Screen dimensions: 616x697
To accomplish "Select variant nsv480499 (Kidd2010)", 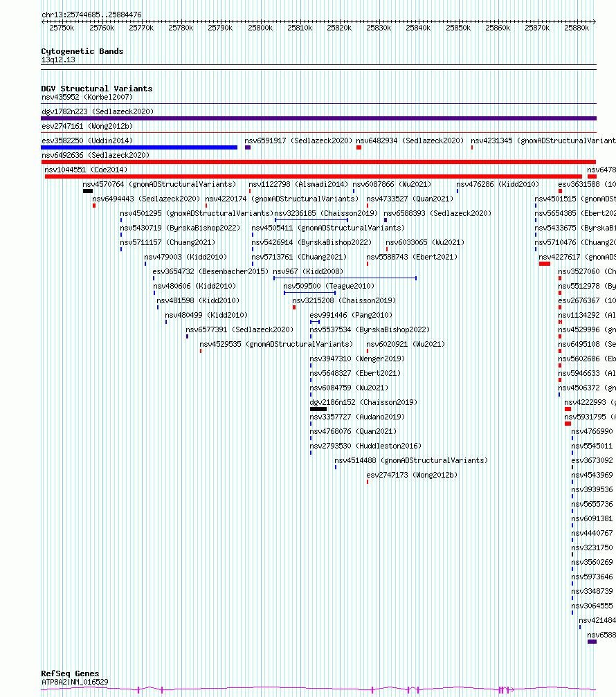I will point(206,315).
